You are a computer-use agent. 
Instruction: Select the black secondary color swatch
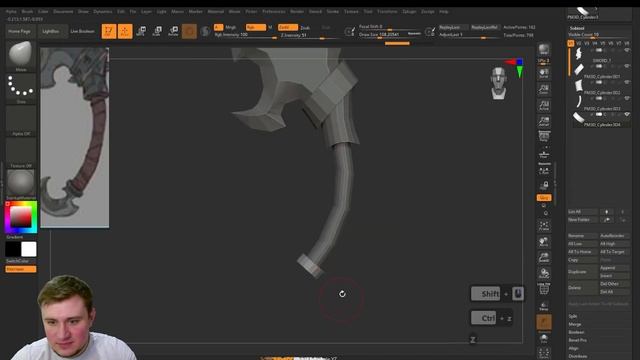click(13, 249)
